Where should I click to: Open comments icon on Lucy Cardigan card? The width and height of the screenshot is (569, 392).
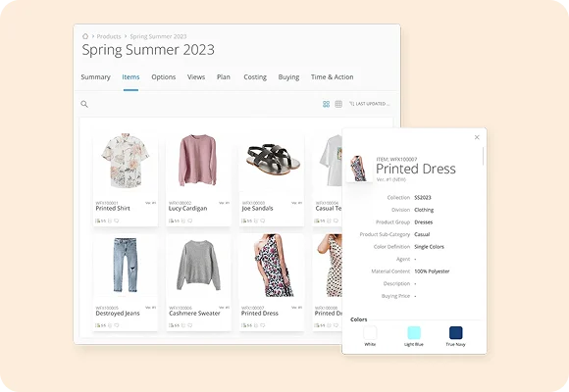point(189,220)
